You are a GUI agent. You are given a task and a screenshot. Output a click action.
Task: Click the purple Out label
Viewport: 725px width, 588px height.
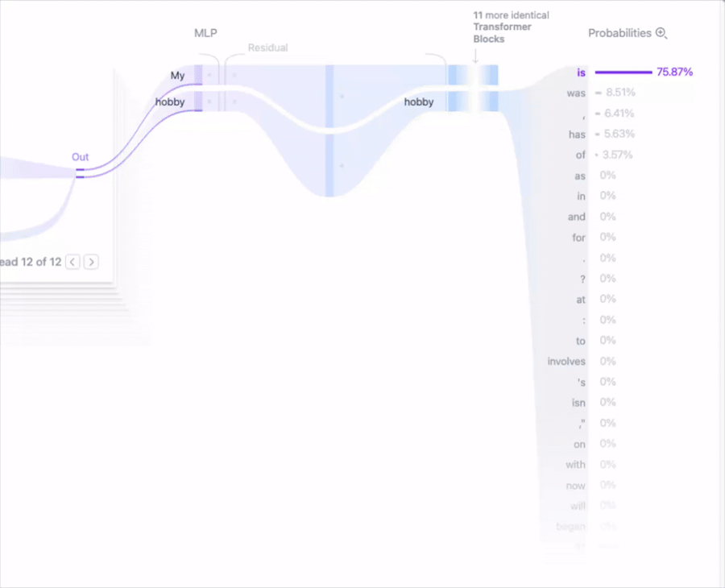tap(80, 157)
